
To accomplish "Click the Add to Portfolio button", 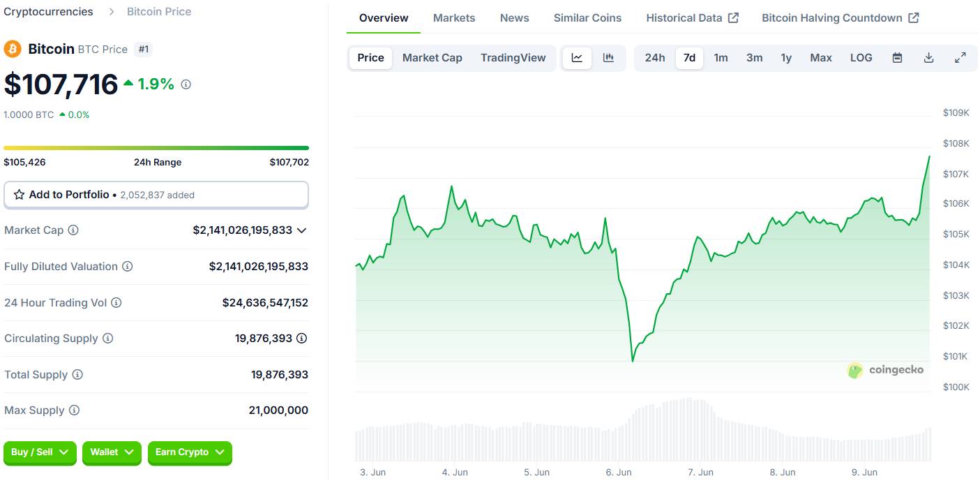I will (156, 195).
